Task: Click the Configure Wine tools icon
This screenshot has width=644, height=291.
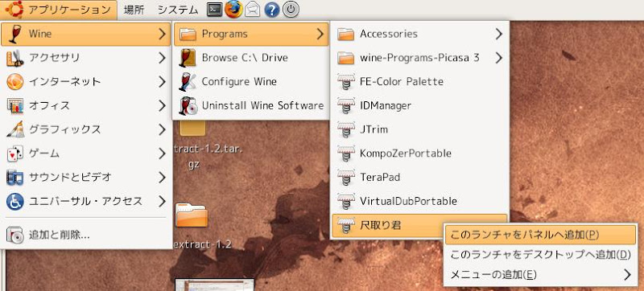Action: [188, 81]
